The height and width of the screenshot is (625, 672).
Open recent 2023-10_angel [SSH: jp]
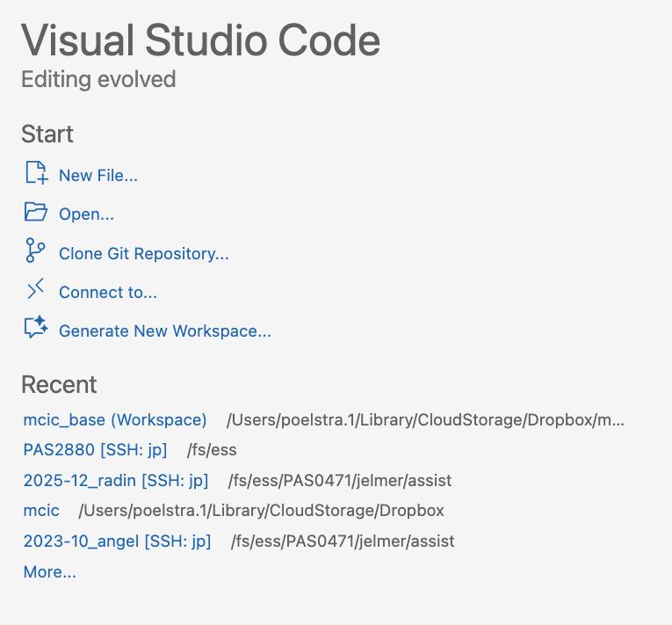[117, 541]
